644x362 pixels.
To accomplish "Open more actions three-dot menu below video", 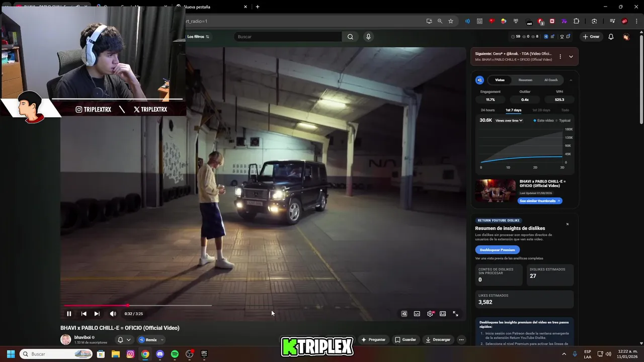I will (x=461, y=340).
